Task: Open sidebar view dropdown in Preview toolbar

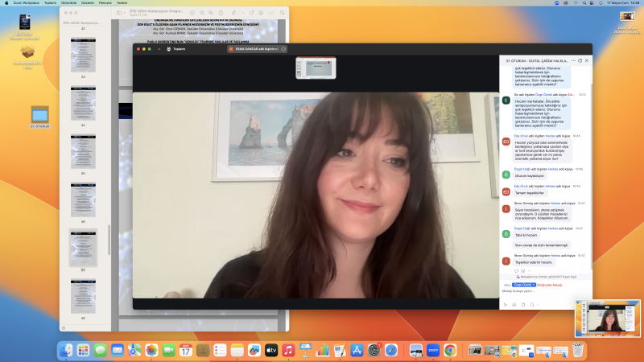Action: pos(122,13)
